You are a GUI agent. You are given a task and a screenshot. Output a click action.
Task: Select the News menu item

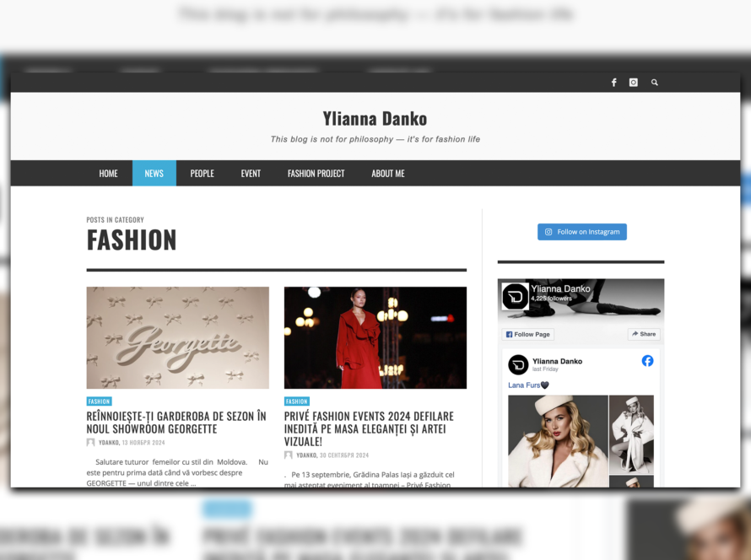pyautogui.click(x=154, y=174)
